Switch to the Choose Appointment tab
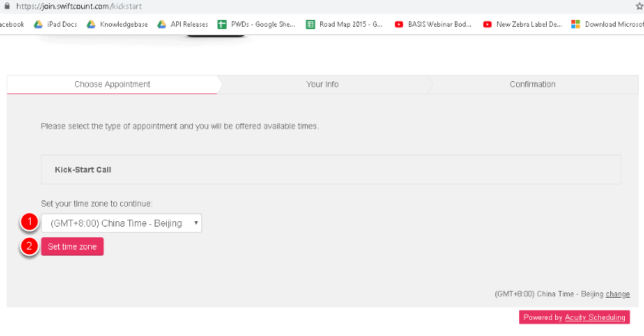Screen dimensions: 644x336 pyautogui.click(x=112, y=84)
